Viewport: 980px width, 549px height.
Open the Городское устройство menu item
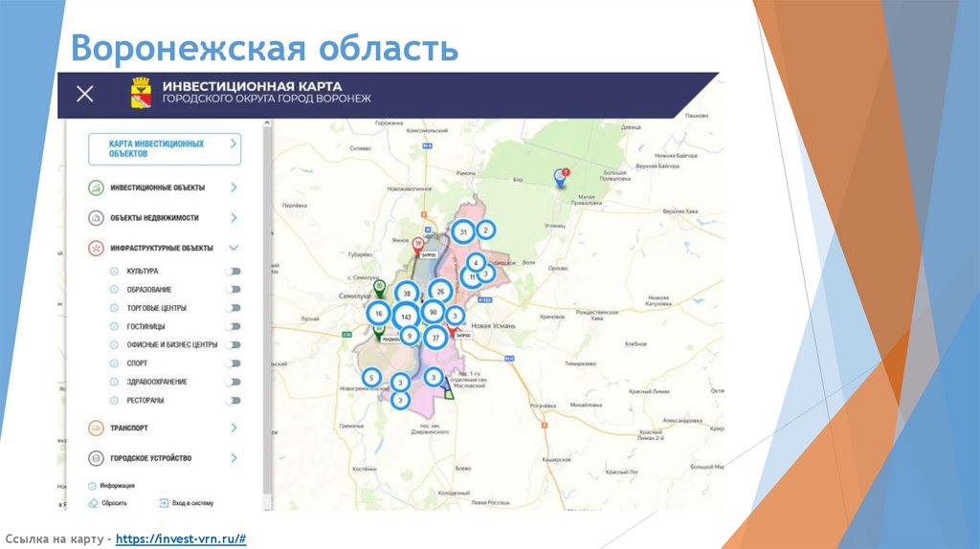point(150,458)
